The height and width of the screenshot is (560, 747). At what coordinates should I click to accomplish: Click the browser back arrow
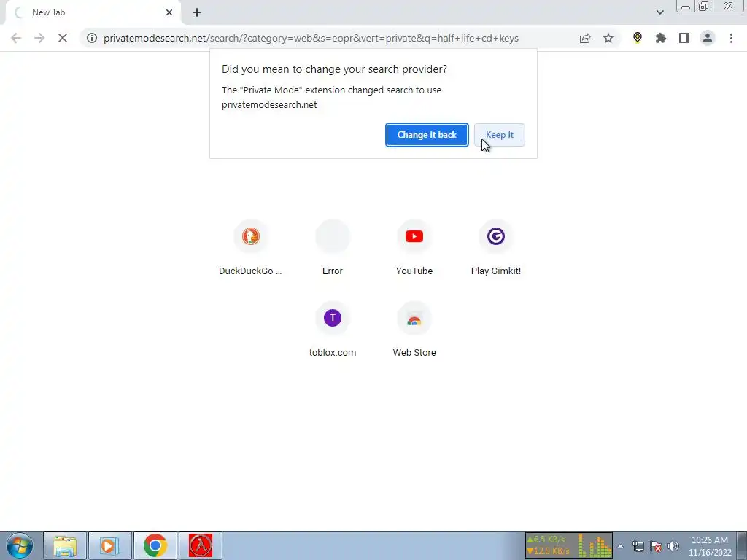click(16, 38)
